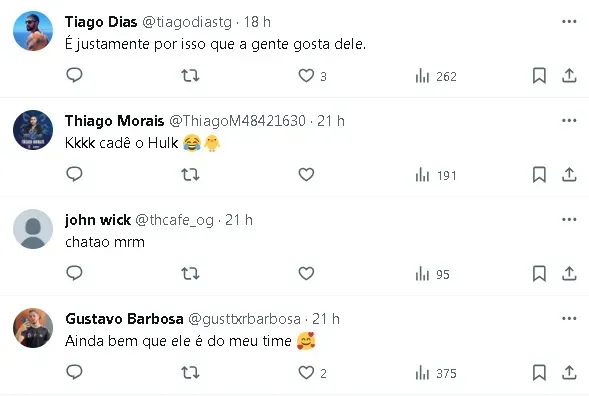
Task: Like Tiago Dias's tweet with 3 likes
Action: [313, 76]
